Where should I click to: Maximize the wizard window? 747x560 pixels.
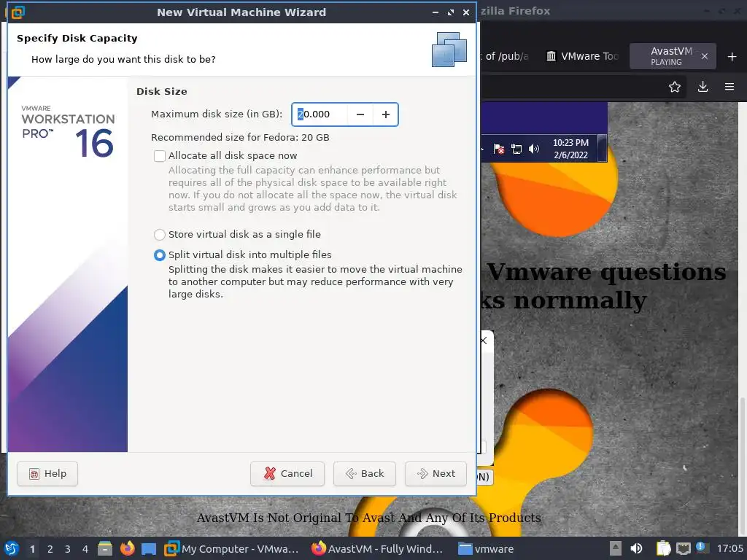(x=451, y=12)
